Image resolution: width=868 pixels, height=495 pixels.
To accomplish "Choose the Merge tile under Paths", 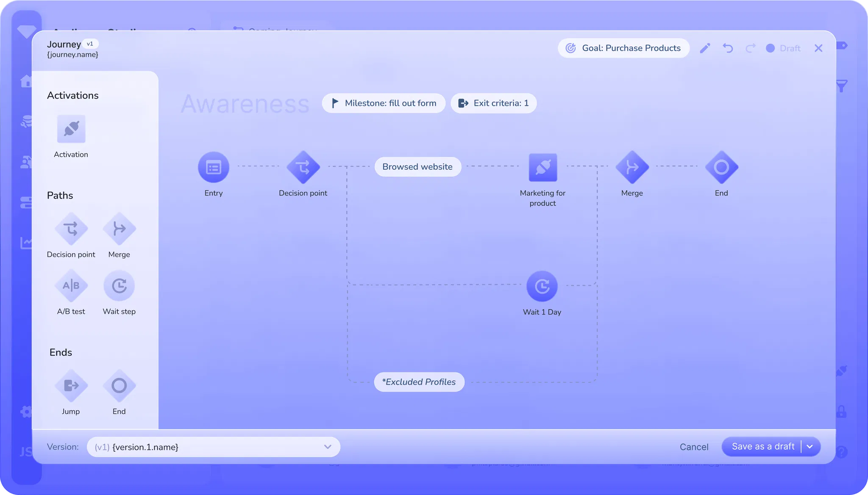I will pos(119,229).
